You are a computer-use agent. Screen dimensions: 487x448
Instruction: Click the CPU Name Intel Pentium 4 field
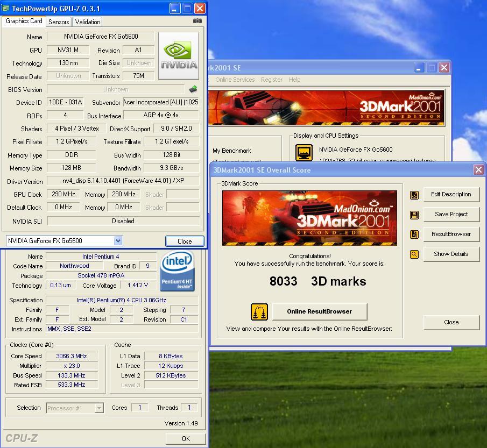click(101, 257)
